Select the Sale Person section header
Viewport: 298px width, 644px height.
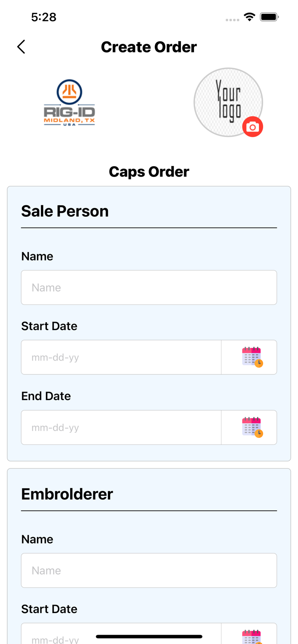pos(65,211)
